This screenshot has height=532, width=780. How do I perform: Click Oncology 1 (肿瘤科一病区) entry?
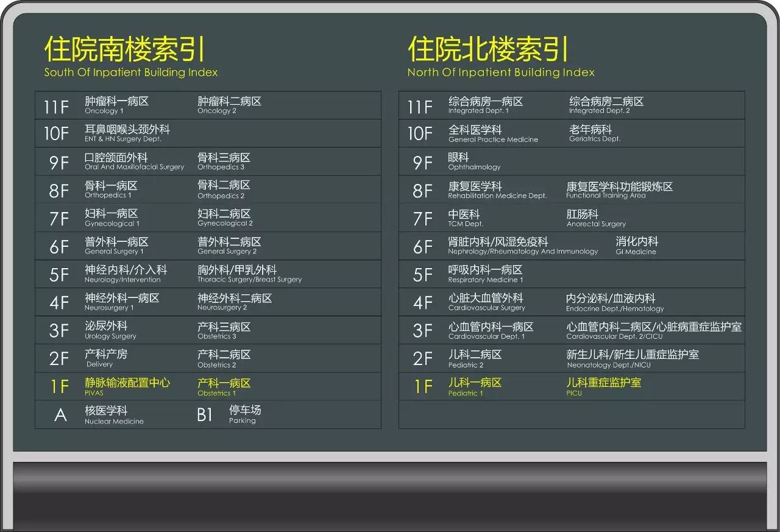(116, 105)
